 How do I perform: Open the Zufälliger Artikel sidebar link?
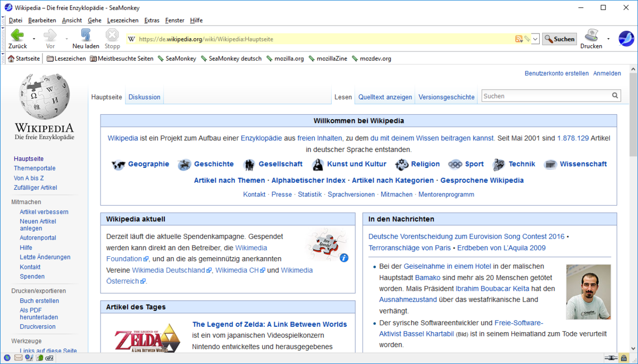pyautogui.click(x=35, y=188)
